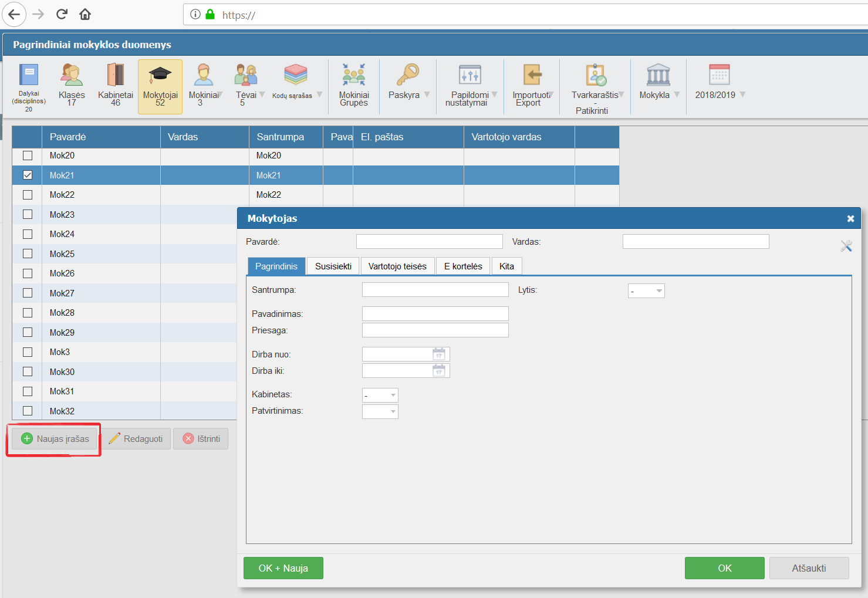
Task: Click the Mokiniai Grupės icon
Action: point(354,76)
